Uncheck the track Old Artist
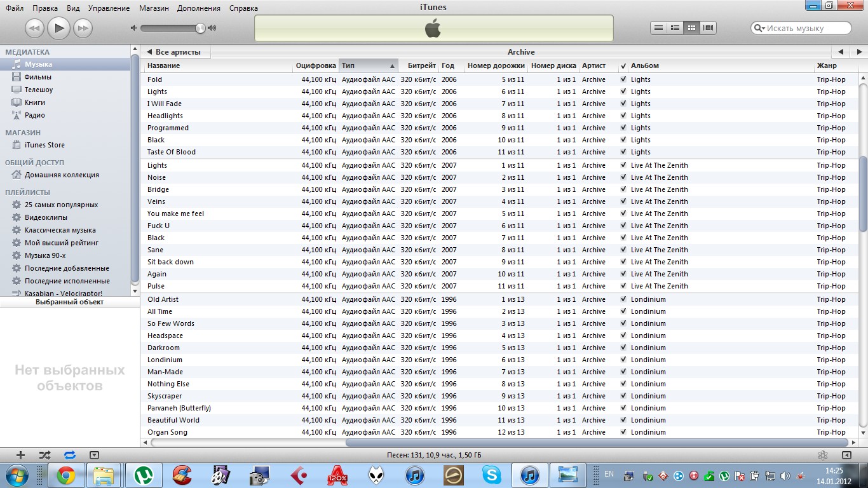This screenshot has width=868, height=488. [x=623, y=299]
